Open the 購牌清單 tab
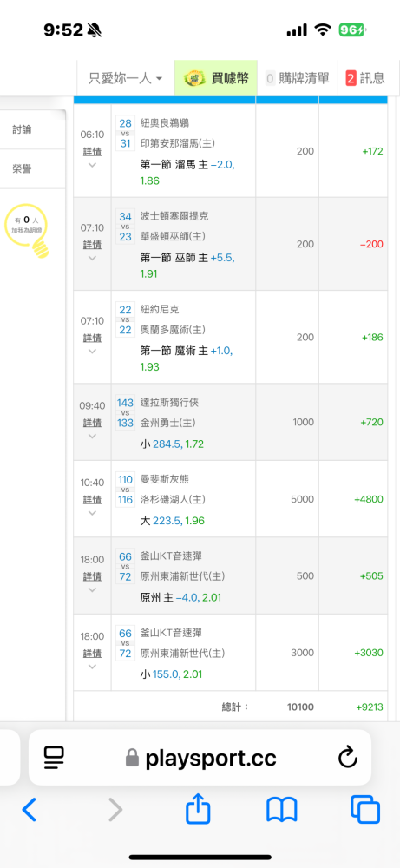 coord(298,79)
